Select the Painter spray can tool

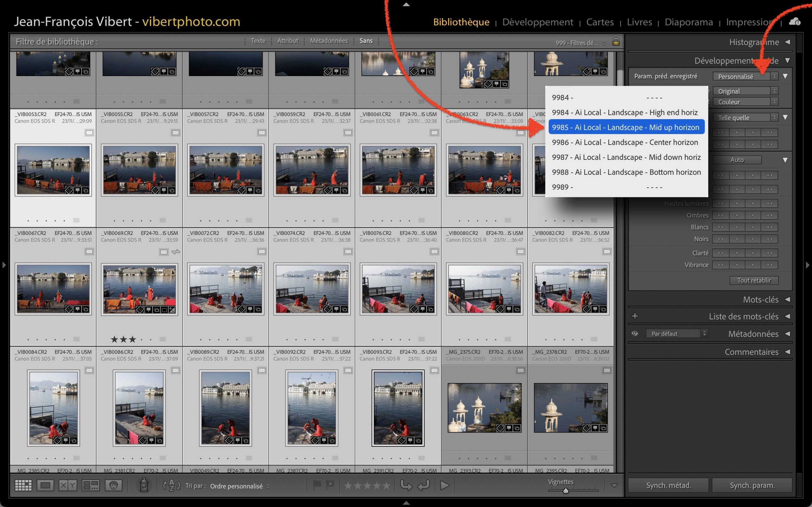pyautogui.click(x=144, y=485)
